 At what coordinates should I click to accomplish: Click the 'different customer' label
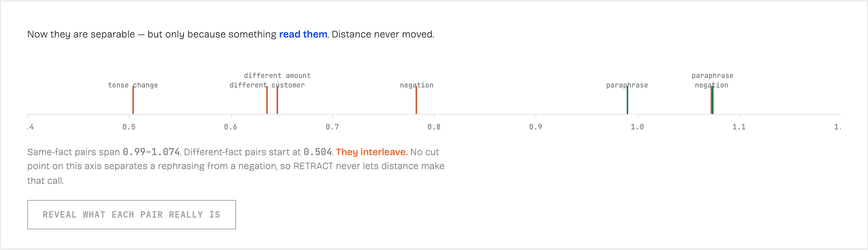(267, 85)
